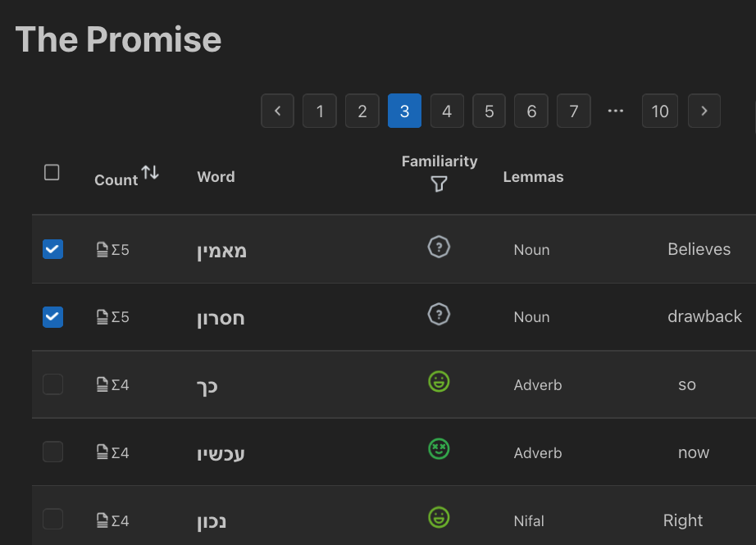Uncheck the checkbox for חסרון row

pos(52,316)
